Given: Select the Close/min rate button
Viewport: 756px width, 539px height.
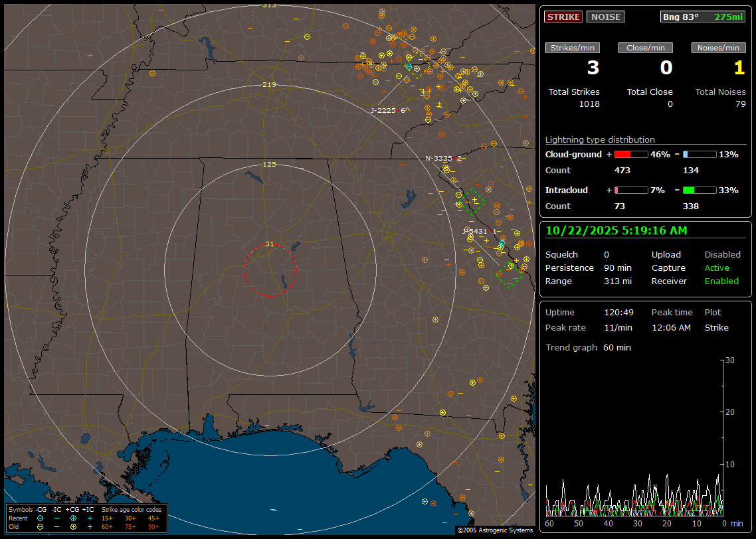Looking at the screenshot, I should click(646, 48).
